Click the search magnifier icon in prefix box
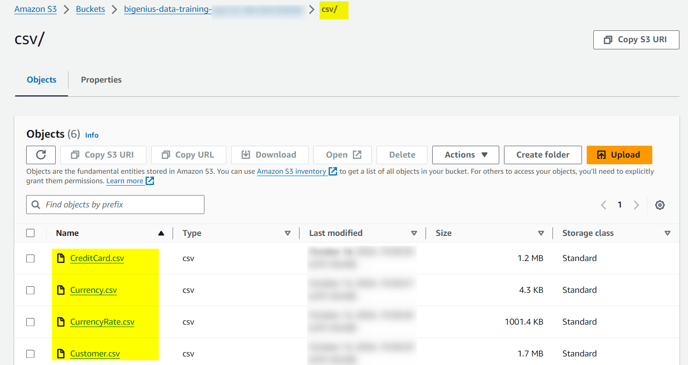 point(36,205)
